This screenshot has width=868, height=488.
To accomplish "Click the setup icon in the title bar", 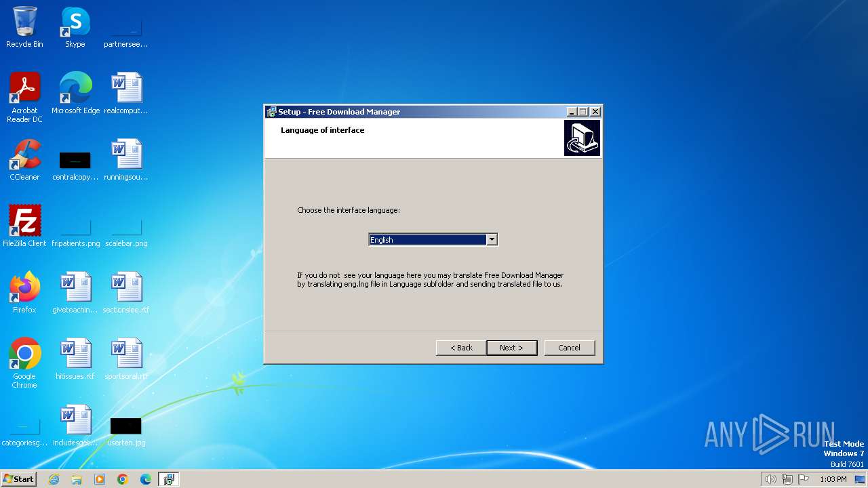I will (x=271, y=112).
